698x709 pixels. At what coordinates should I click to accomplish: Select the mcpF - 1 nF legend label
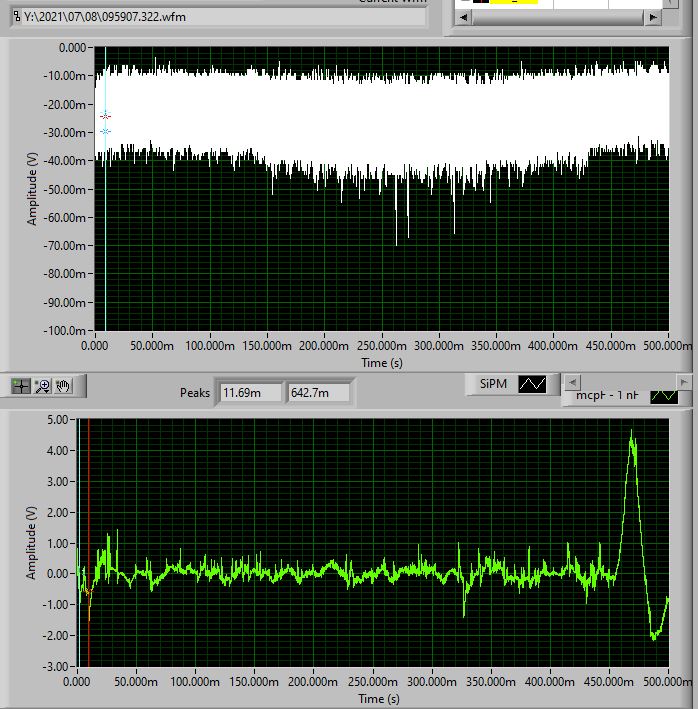607,395
